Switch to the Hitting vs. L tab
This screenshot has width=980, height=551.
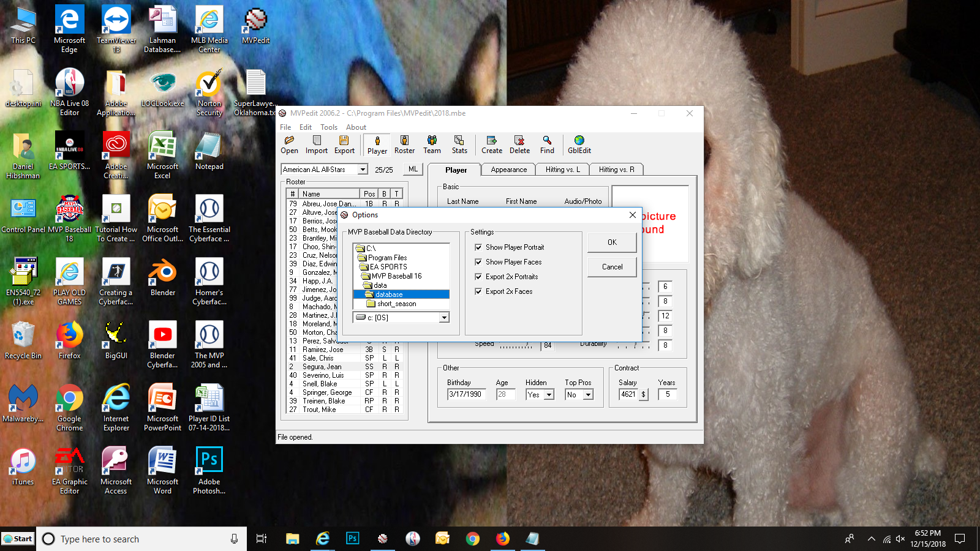562,170
